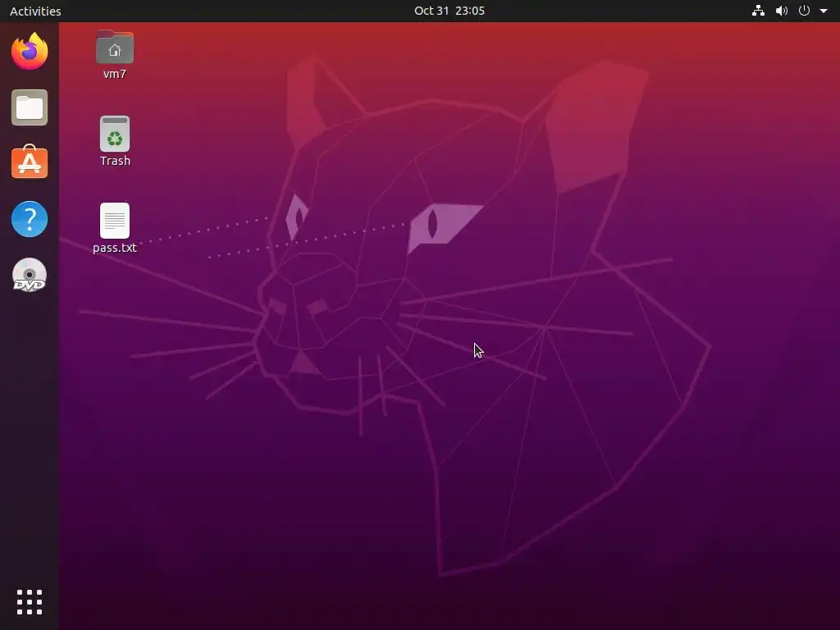
Task: Click the DVD disc icon in the dock
Action: 30,276
